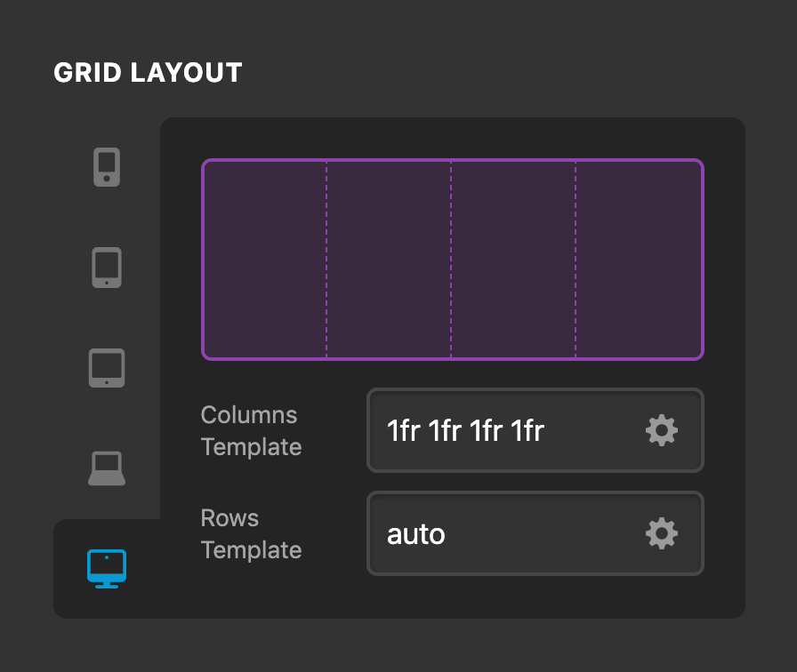The image size is (797, 672).
Task: Click the last column in the grid preview
Action: (x=640, y=260)
